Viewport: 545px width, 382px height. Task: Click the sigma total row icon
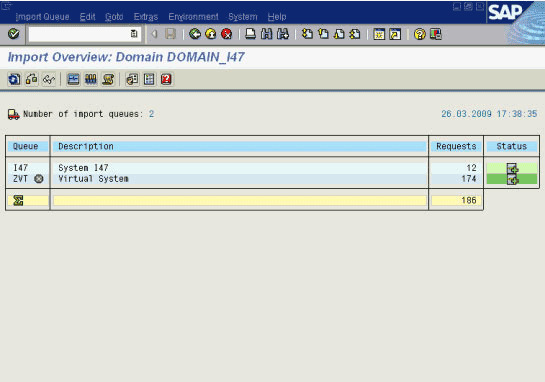tap(18, 200)
